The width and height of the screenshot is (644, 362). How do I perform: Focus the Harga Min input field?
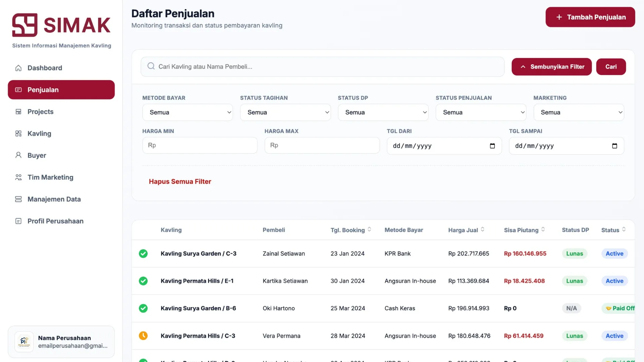200,145
